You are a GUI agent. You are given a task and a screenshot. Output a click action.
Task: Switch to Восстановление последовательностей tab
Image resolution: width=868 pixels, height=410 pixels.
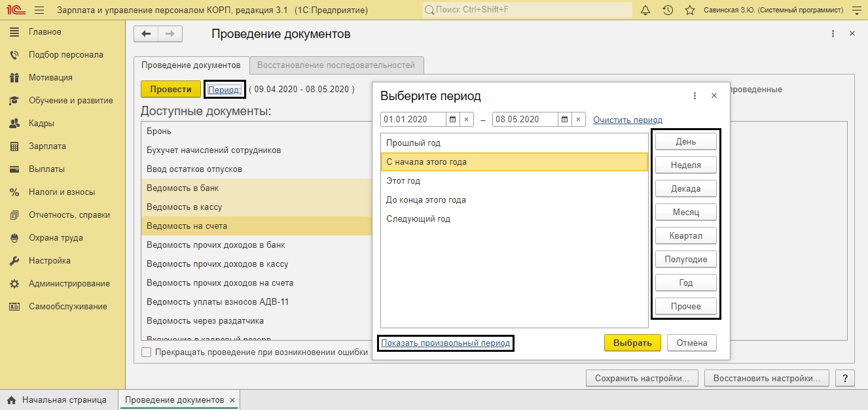(x=336, y=65)
